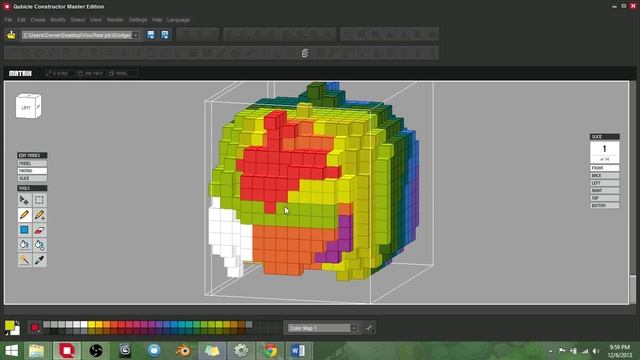Image resolution: width=640 pixels, height=360 pixels.
Task: Open the Language menu
Action: click(x=178, y=20)
